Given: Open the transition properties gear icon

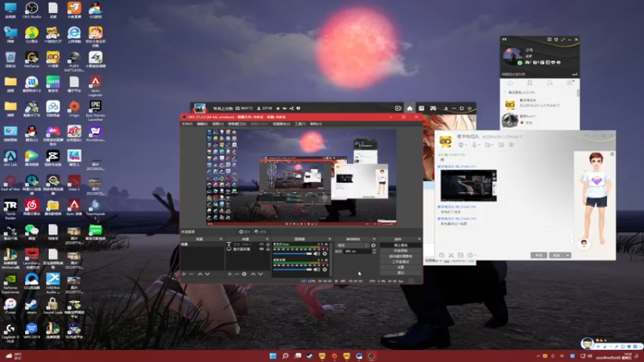Looking at the screenshot, I should point(374,245).
